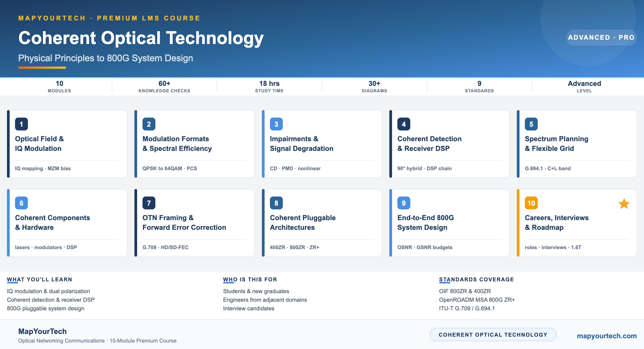The image size is (644, 349).
Task: Click the orange module 10 badge
Action: tap(531, 203)
